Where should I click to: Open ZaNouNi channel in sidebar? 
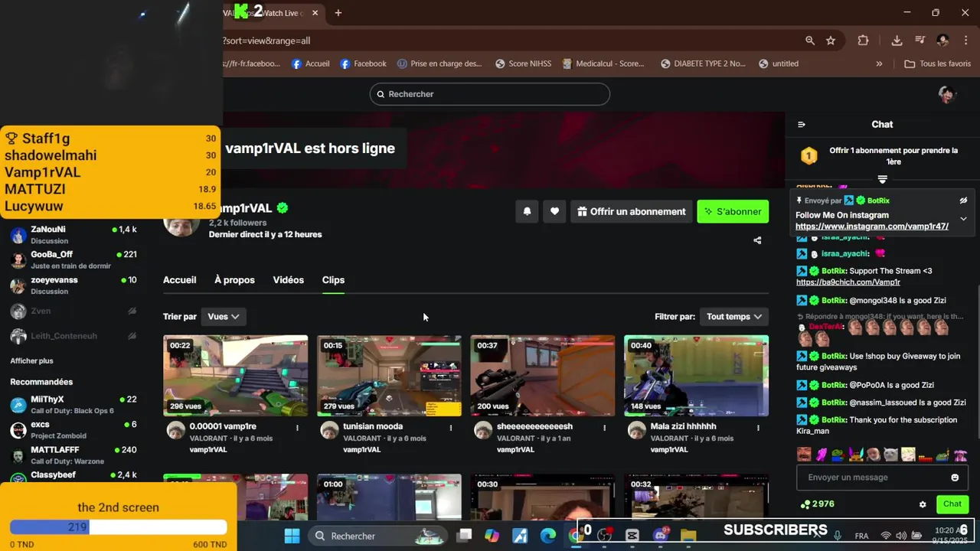(x=73, y=234)
